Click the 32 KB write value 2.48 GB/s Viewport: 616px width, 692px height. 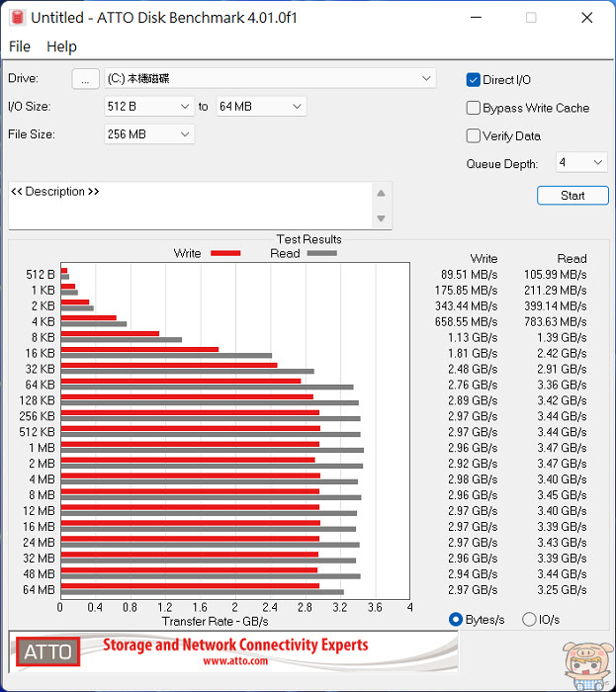[473, 369]
